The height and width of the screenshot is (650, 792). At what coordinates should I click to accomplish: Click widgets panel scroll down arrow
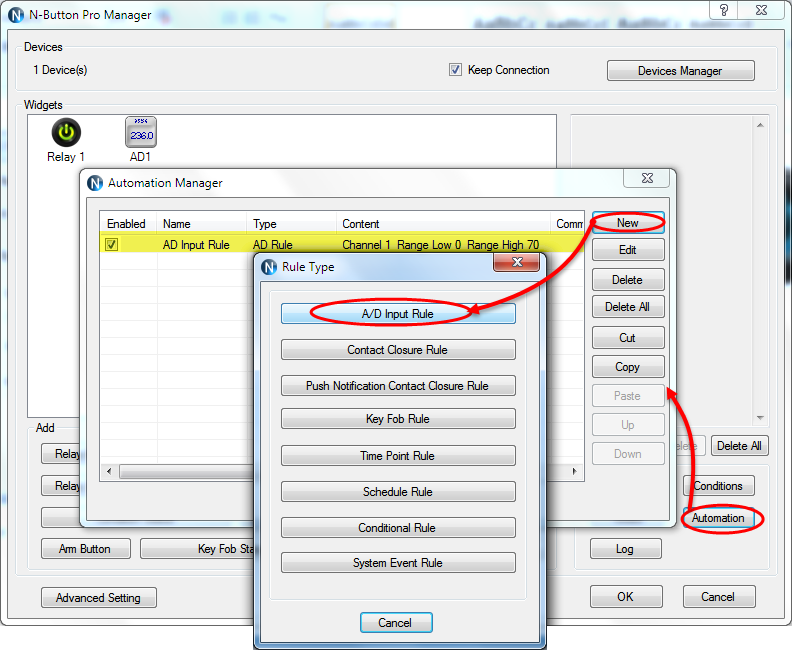[760, 418]
